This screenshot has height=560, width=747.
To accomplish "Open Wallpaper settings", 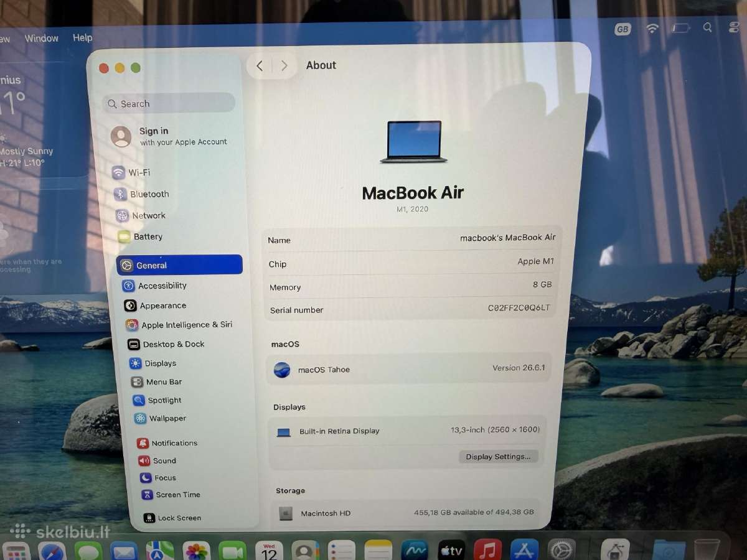I will tap(161, 418).
